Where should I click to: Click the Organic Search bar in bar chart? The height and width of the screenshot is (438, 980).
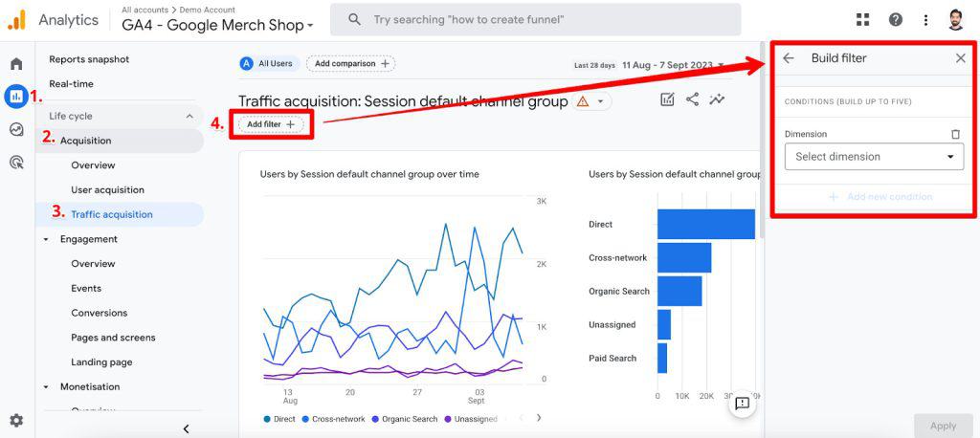(679, 291)
